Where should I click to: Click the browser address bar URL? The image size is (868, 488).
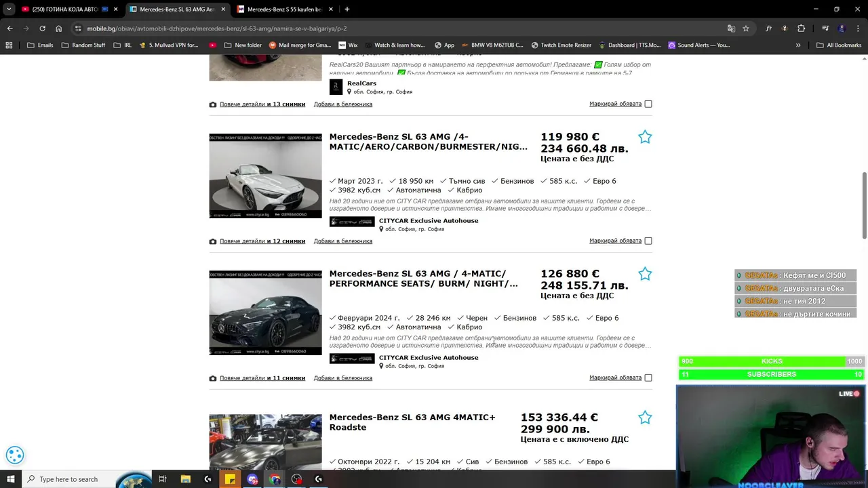217,28
